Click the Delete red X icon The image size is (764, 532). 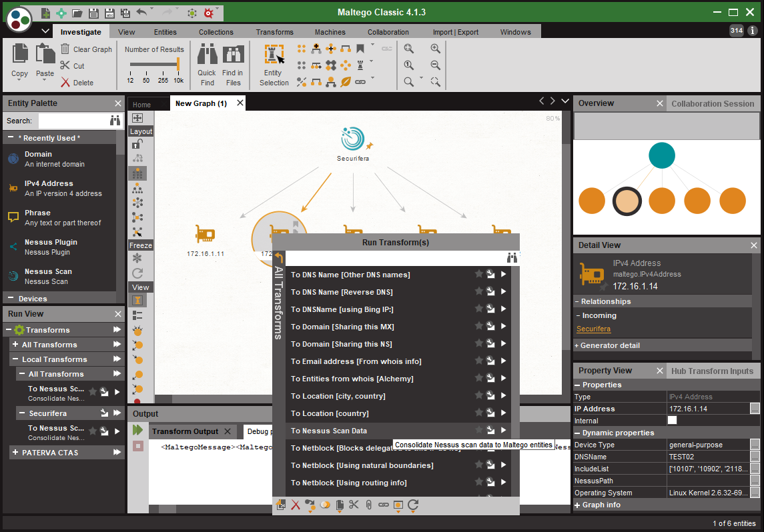(x=65, y=82)
